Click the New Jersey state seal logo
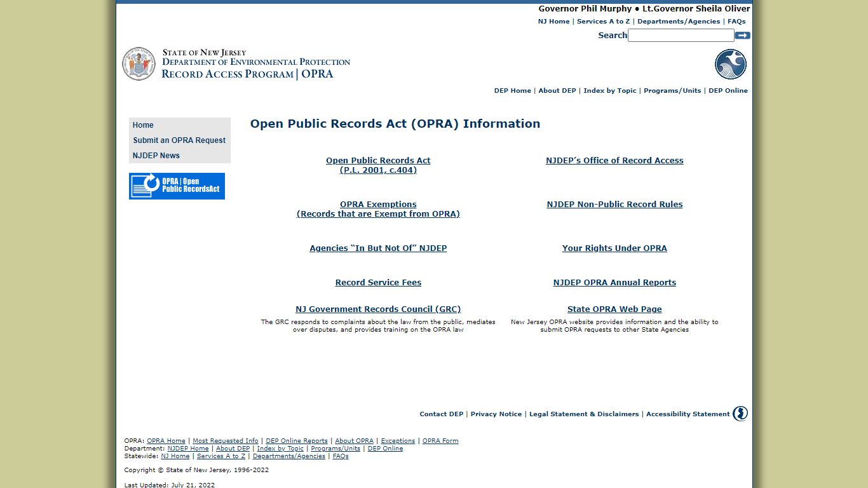This screenshot has width=868, height=488. pyautogui.click(x=139, y=64)
